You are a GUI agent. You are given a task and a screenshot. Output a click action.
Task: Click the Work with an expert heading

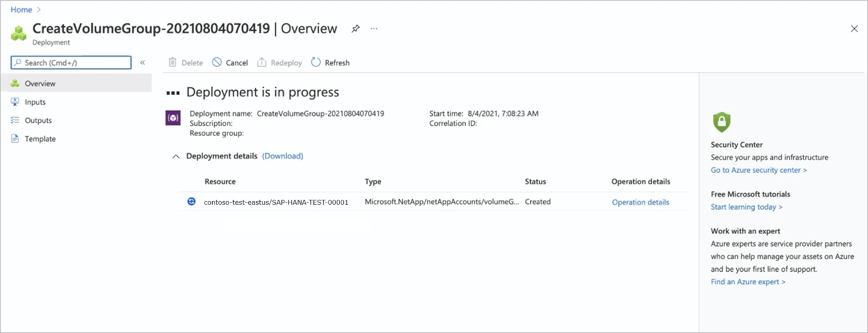tap(745, 231)
